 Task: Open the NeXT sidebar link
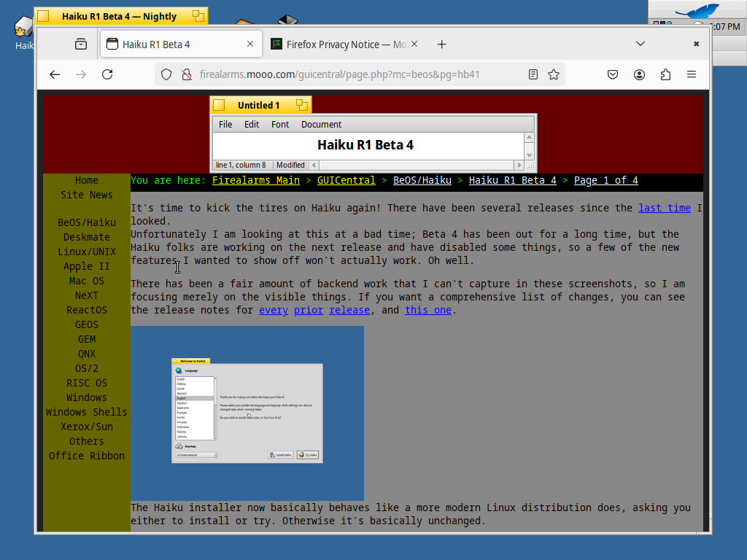pyautogui.click(x=87, y=296)
